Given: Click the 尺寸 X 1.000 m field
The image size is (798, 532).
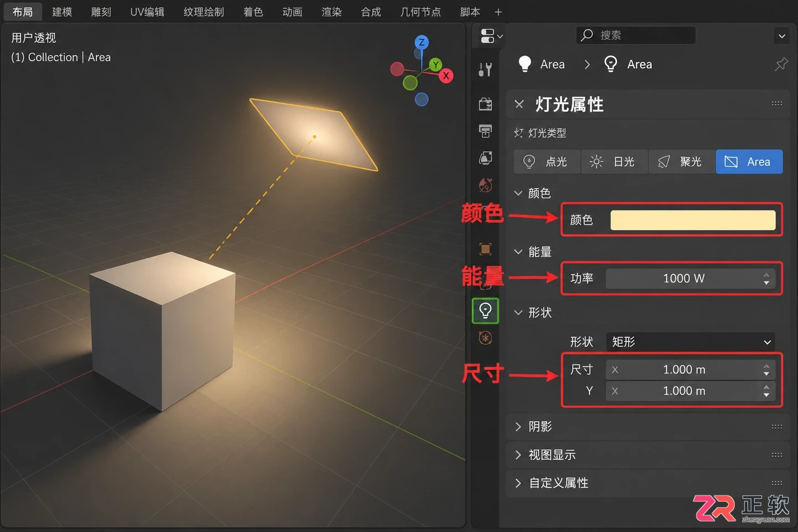Looking at the screenshot, I should [690, 370].
